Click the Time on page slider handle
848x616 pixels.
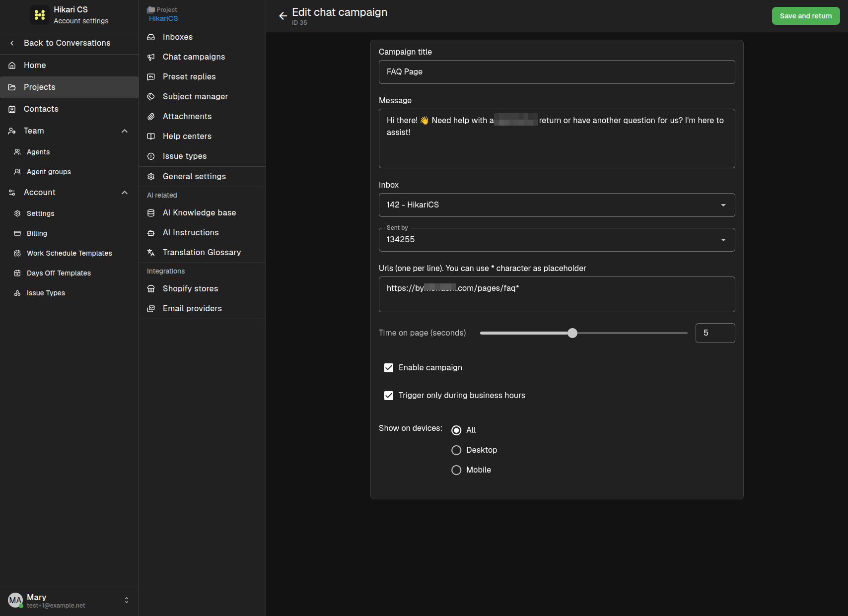click(572, 333)
